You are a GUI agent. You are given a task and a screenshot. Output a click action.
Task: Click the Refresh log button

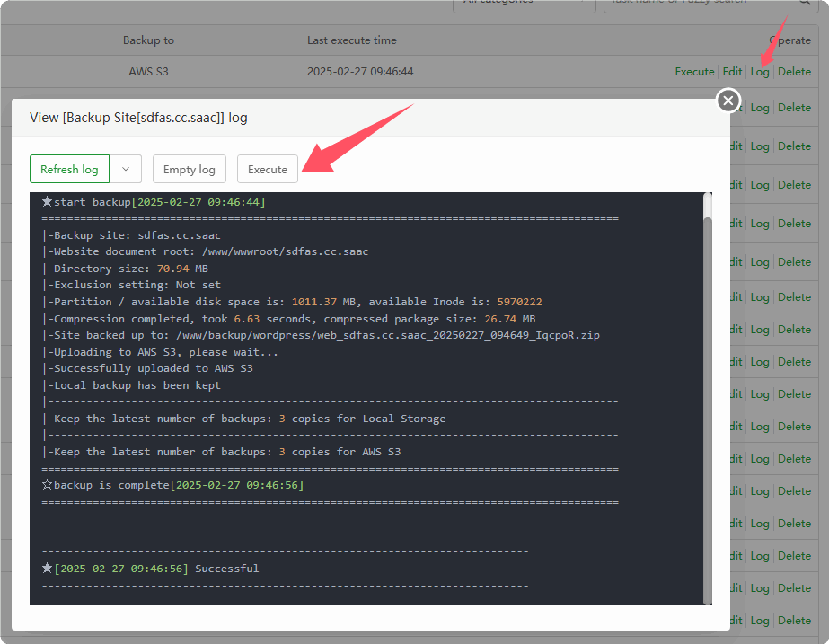click(x=69, y=169)
